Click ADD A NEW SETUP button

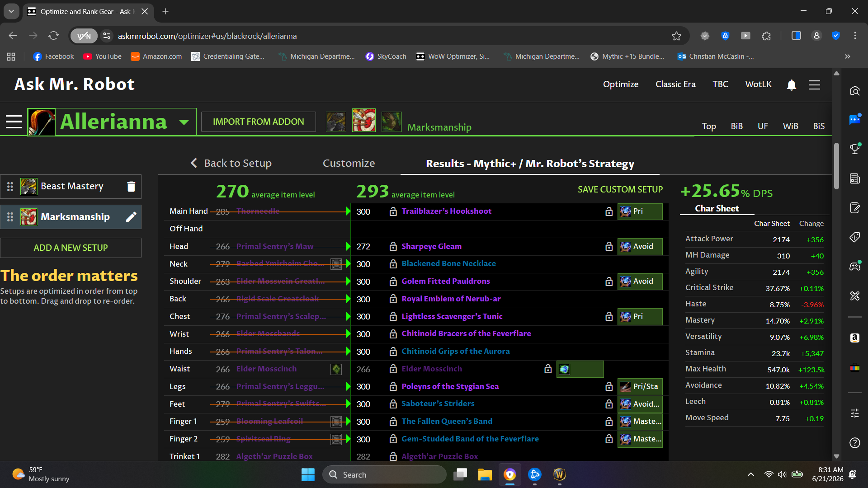tap(71, 248)
